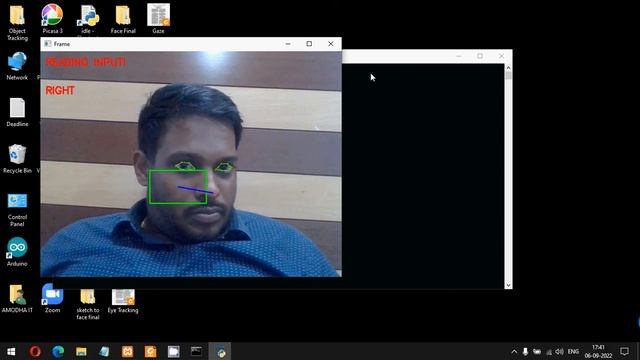
Task: Close the background console window
Action: click(502, 56)
